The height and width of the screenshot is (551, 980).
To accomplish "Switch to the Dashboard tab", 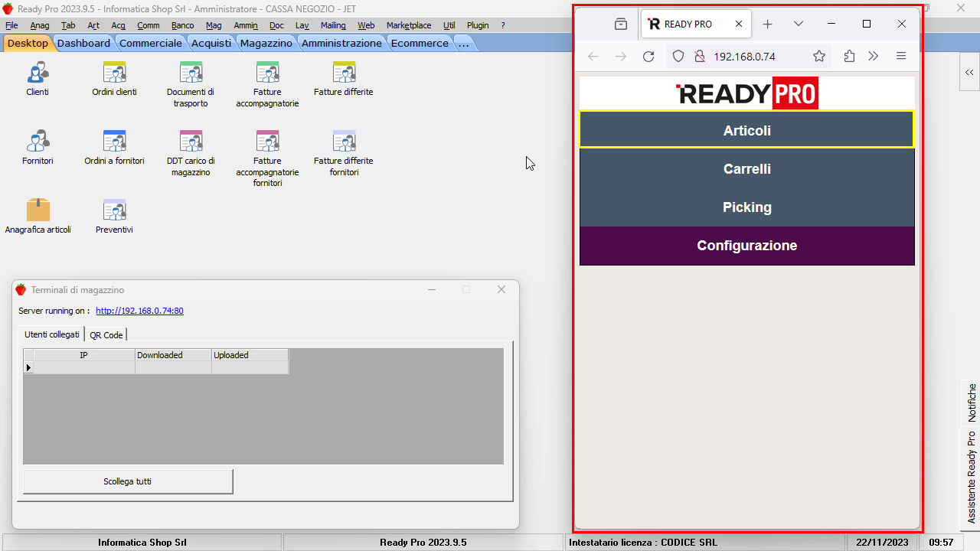I will tap(83, 43).
